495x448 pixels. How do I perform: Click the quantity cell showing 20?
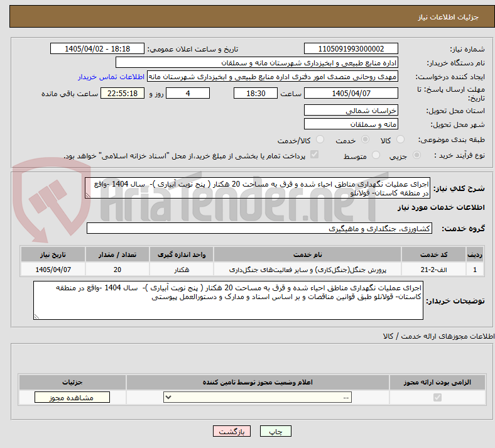(x=117, y=270)
